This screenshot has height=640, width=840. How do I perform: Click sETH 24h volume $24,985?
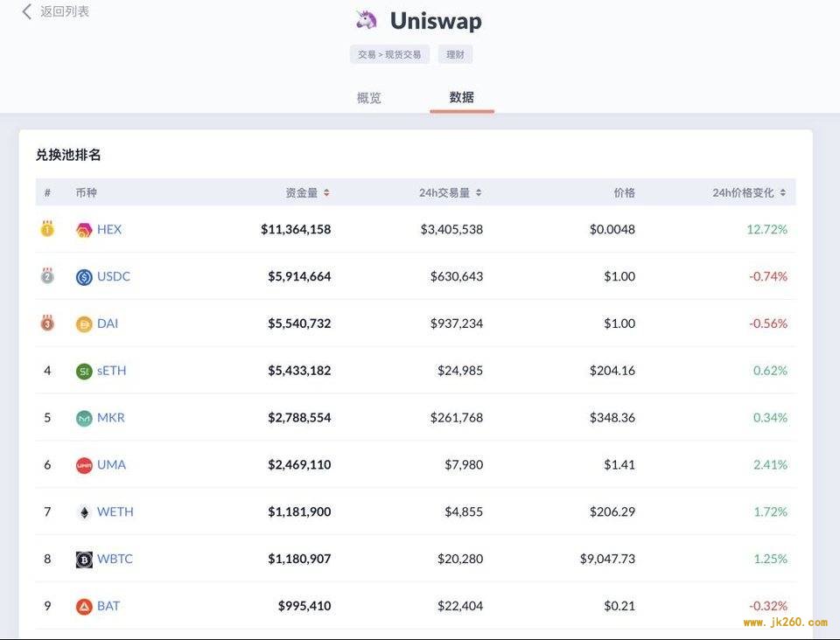460,371
